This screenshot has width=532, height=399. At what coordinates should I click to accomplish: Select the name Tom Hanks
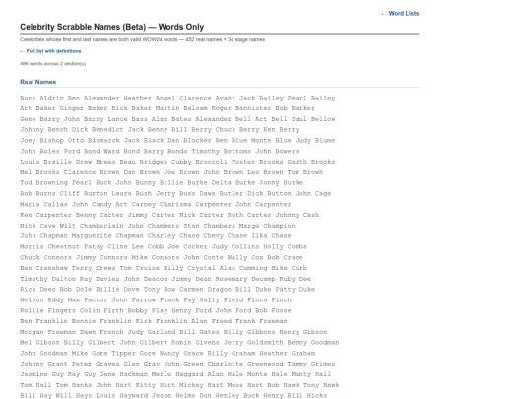(x=74, y=385)
